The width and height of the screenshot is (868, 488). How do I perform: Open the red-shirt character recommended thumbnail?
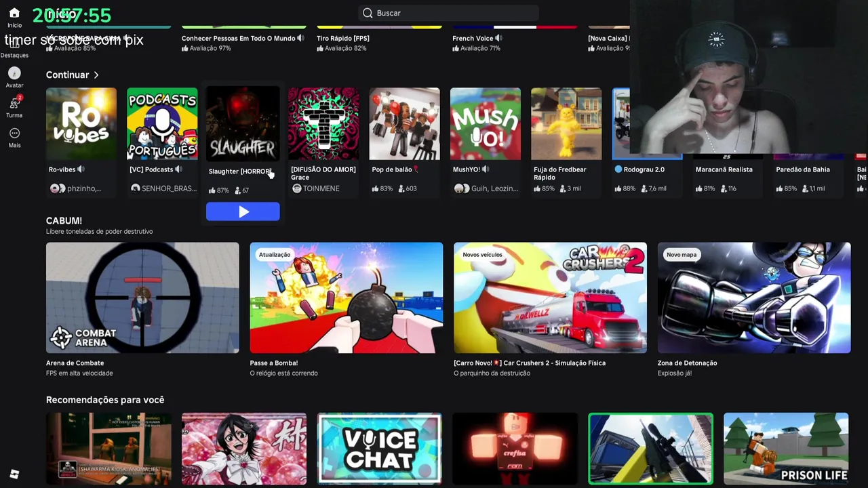515,449
